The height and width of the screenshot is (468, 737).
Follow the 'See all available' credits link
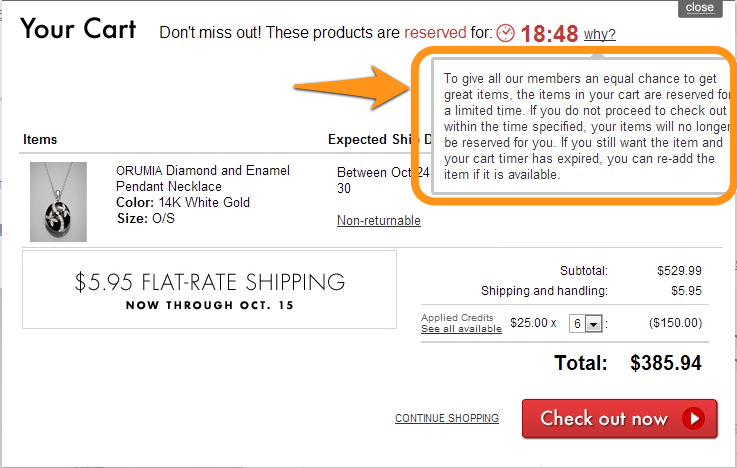(461, 329)
